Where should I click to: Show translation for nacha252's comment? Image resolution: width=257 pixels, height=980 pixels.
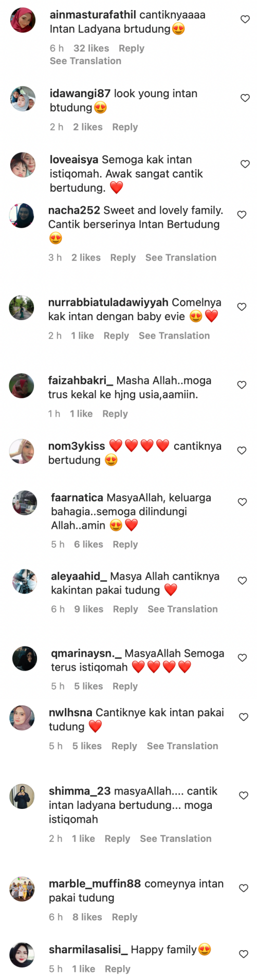[x=181, y=257]
